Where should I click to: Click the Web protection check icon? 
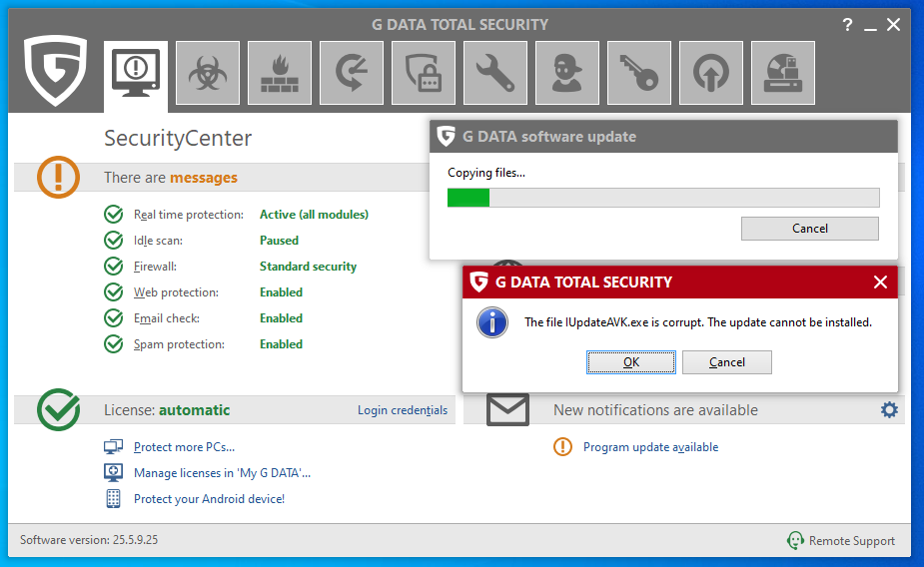tap(113, 292)
